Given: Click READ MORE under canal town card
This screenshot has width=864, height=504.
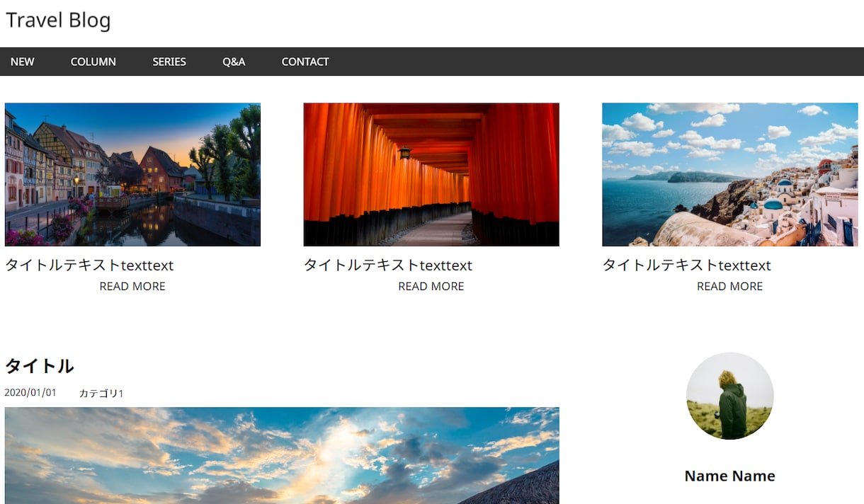Looking at the screenshot, I should click(132, 286).
